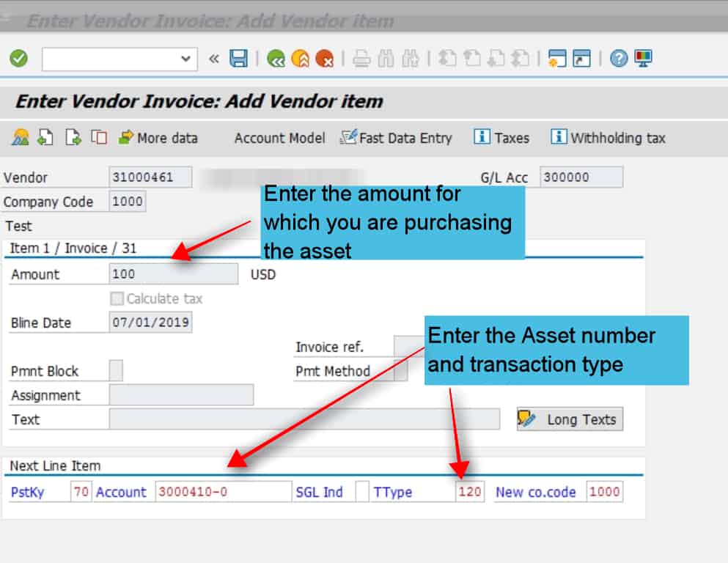Viewport: 728px width, 563px height.
Task: Click the Amount field showing 100
Action: [x=173, y=274]
